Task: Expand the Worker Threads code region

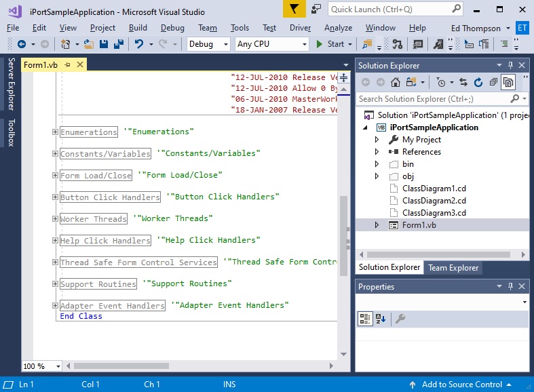Action: (x=55, y=219)
